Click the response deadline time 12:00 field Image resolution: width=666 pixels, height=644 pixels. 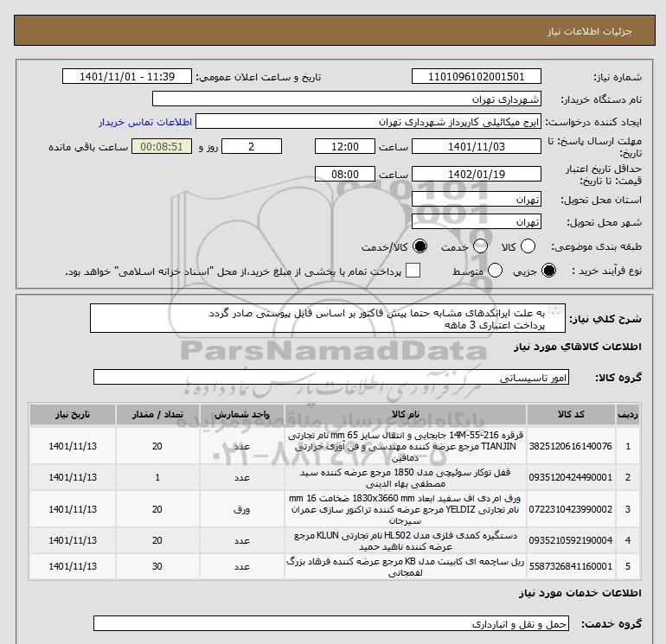tap(345, 146)
